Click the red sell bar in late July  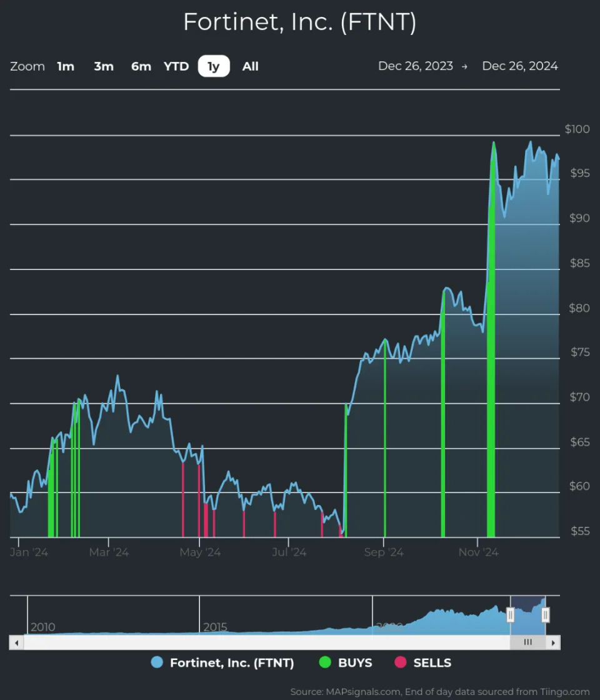(322, 524)
